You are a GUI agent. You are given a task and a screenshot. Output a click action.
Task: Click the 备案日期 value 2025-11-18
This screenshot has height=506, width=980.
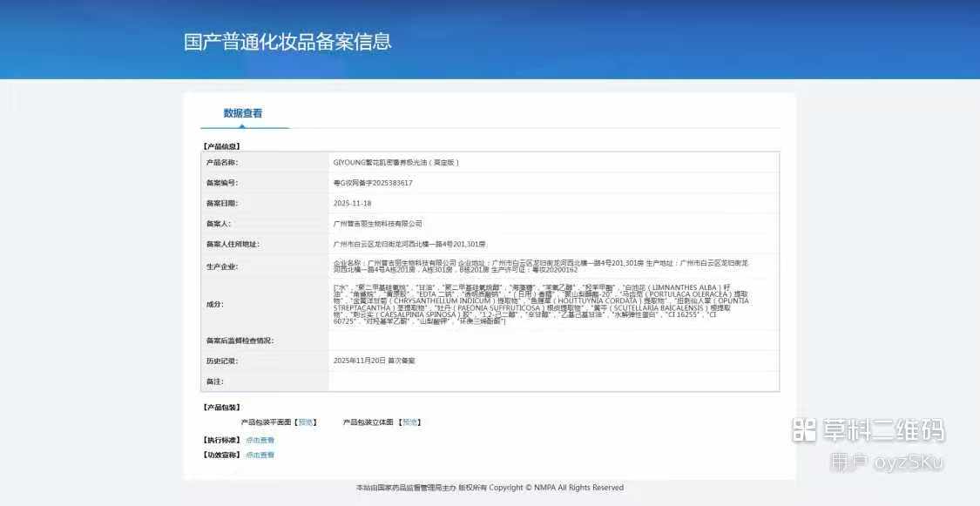pyautogui.click(x=353, y=204)
